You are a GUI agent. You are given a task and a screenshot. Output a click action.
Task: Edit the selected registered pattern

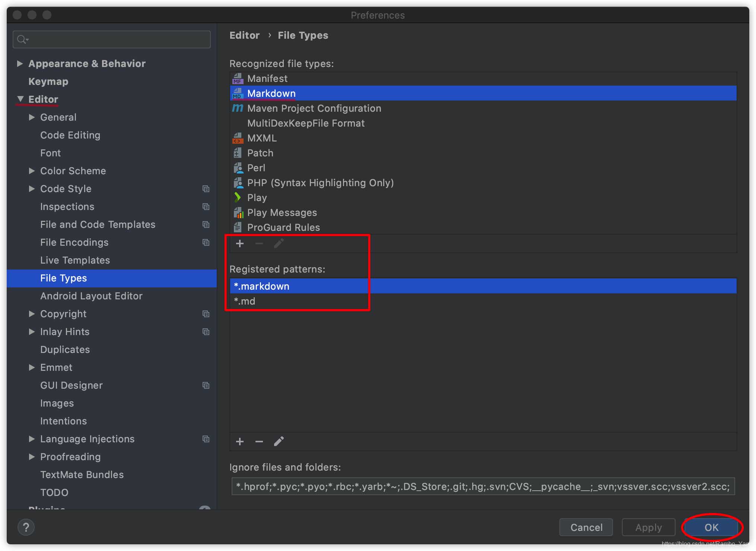click(279, 442)
